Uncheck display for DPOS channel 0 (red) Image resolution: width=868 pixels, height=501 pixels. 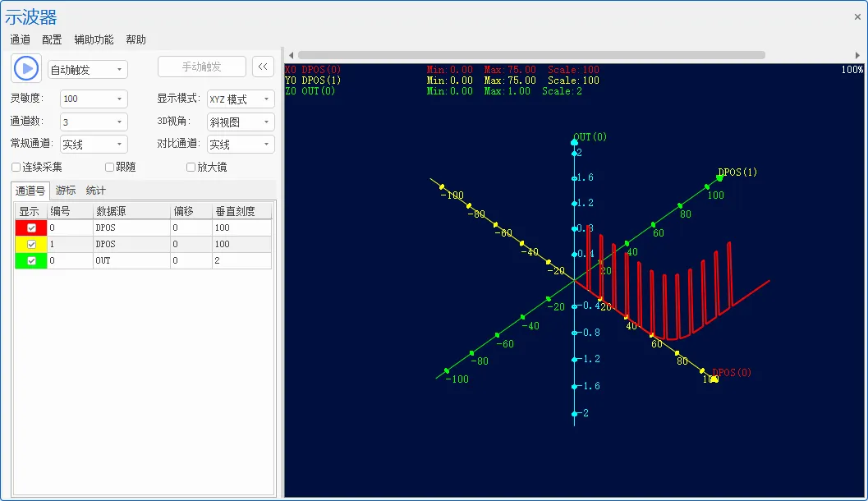point(31,228)
